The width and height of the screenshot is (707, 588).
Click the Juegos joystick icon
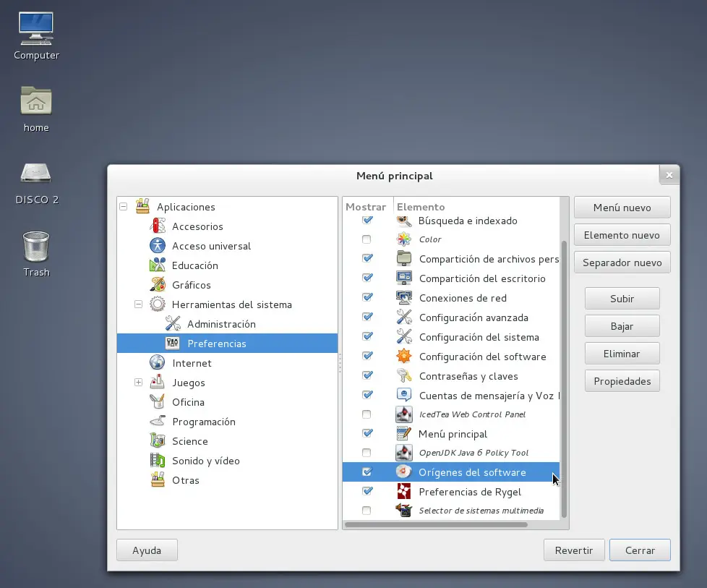158,382
